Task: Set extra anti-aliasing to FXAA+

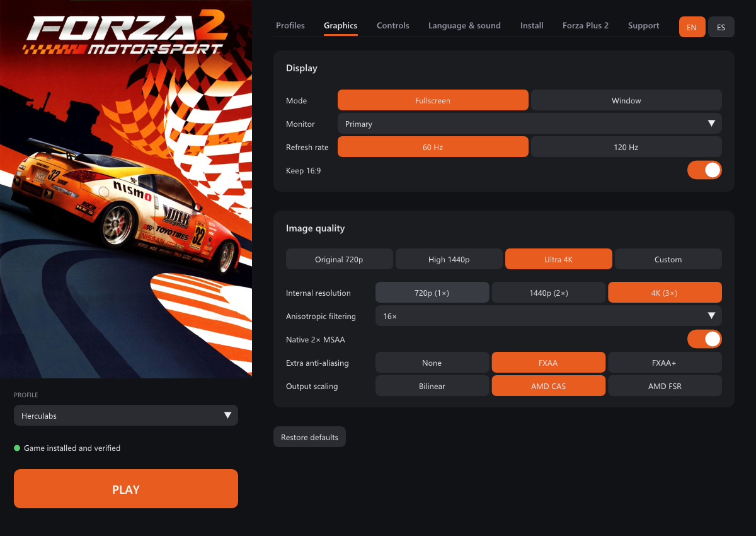Action: [665, 363]
